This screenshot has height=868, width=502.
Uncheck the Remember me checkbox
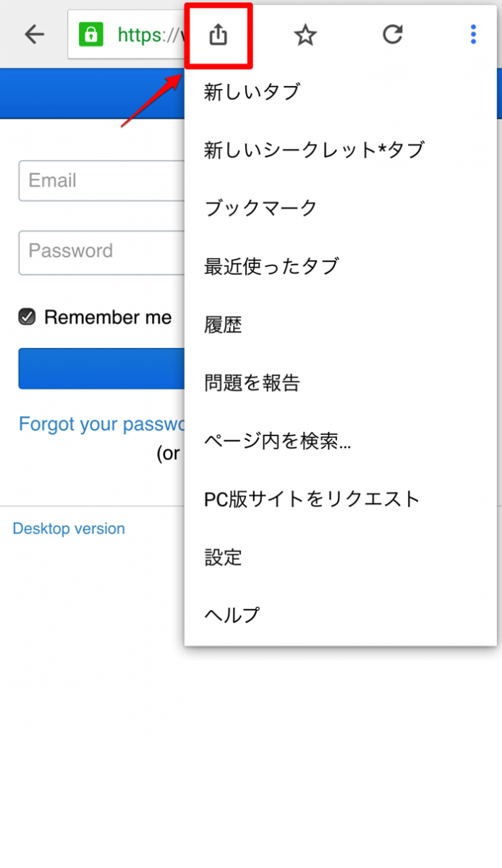click(25, 317)
